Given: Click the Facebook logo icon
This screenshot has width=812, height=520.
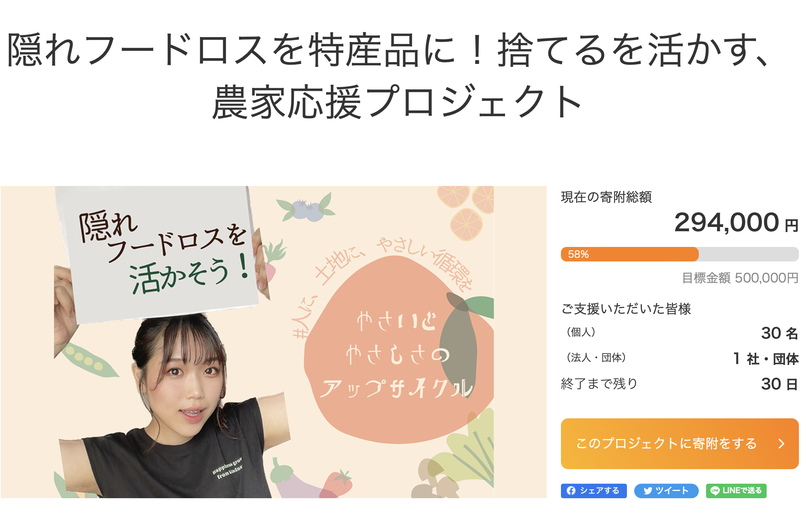Looking at the screenshot, I should point(571,491).
